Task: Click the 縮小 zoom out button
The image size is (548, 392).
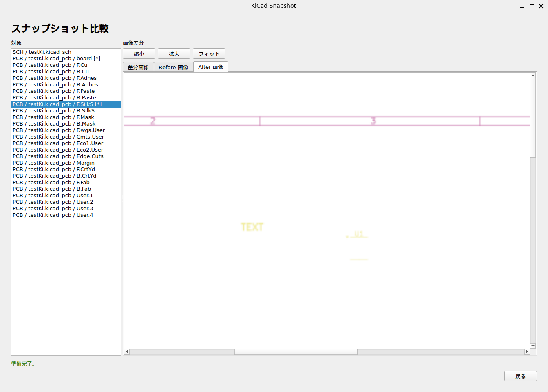Action: click(139, 54)
